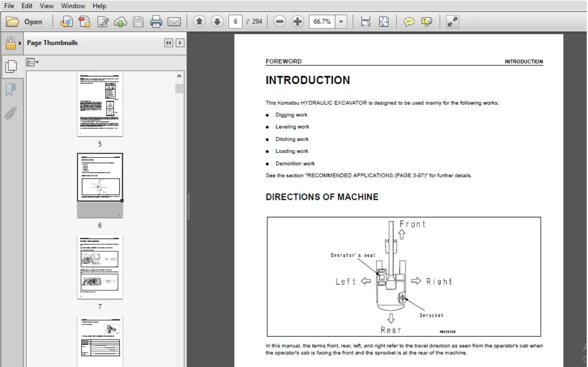This screenshot has height=367, width=588.
Task: Open the Attachments paperclip panel
Action: coord(10,112)
